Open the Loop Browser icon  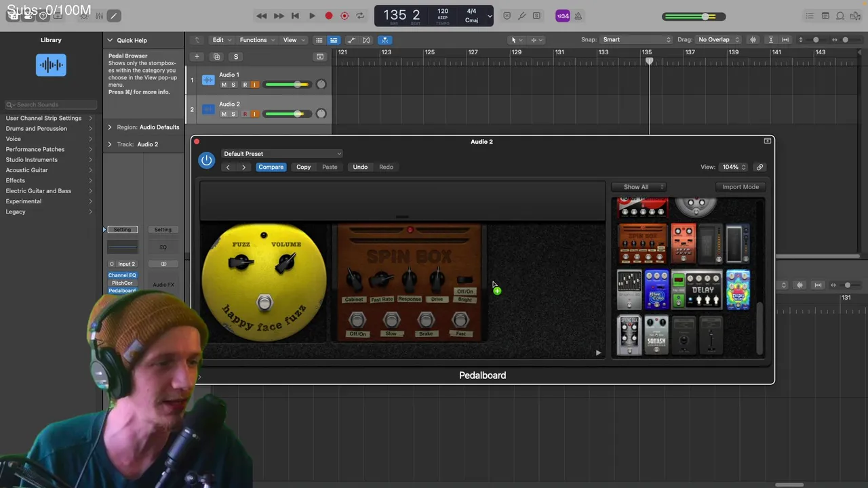tap(840, 16)
